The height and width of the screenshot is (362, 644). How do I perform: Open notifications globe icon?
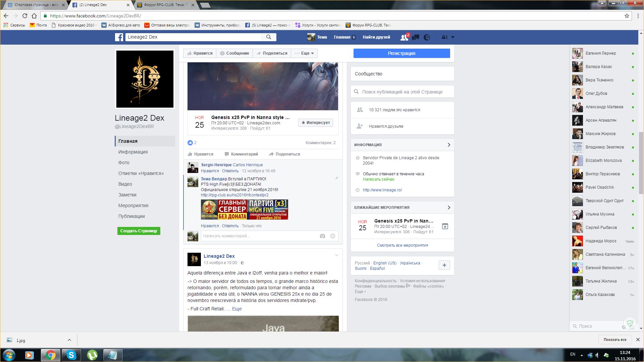[427, 37]
